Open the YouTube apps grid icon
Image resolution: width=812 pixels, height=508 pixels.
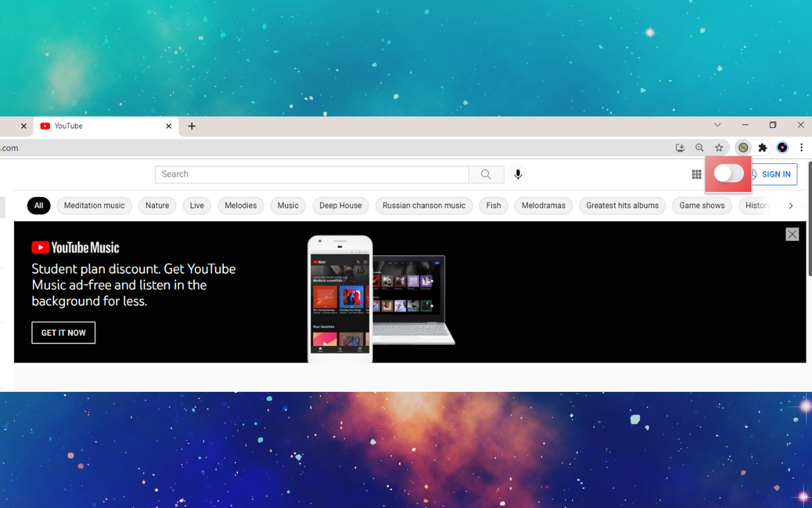(x=697, y=174)
